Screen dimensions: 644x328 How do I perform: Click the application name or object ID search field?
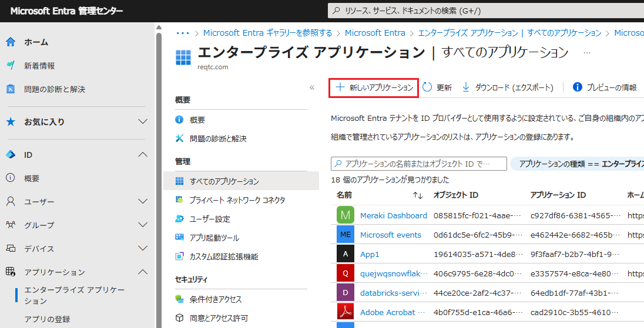click(x=419, y=164)
